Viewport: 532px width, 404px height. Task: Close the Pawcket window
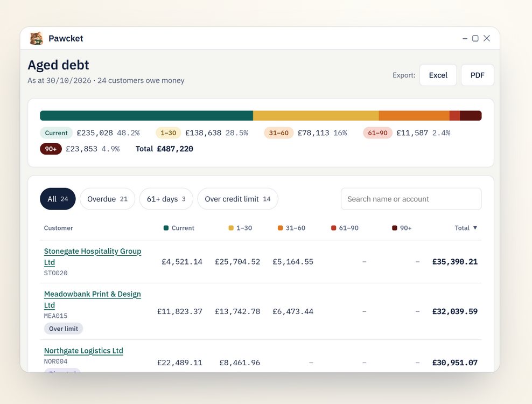487,38
